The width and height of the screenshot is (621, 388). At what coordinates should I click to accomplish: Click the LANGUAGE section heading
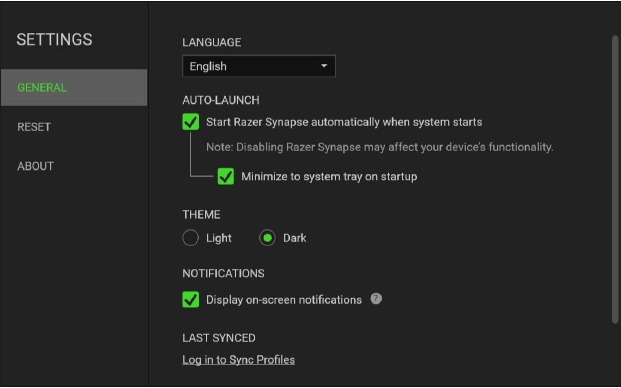click(211, 42)
